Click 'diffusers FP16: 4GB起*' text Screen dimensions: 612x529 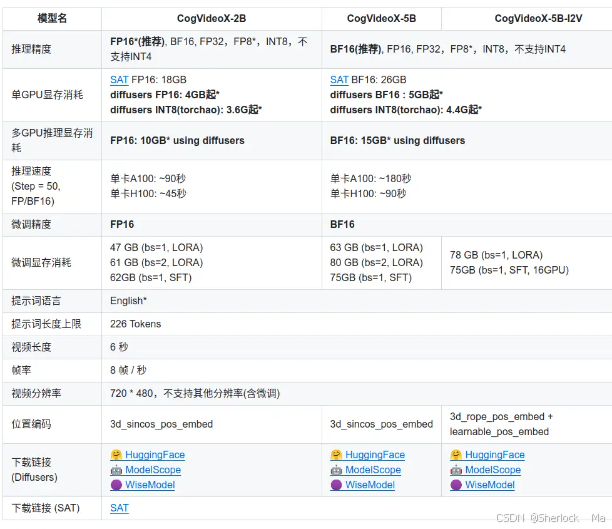click(x=165, y=94)
